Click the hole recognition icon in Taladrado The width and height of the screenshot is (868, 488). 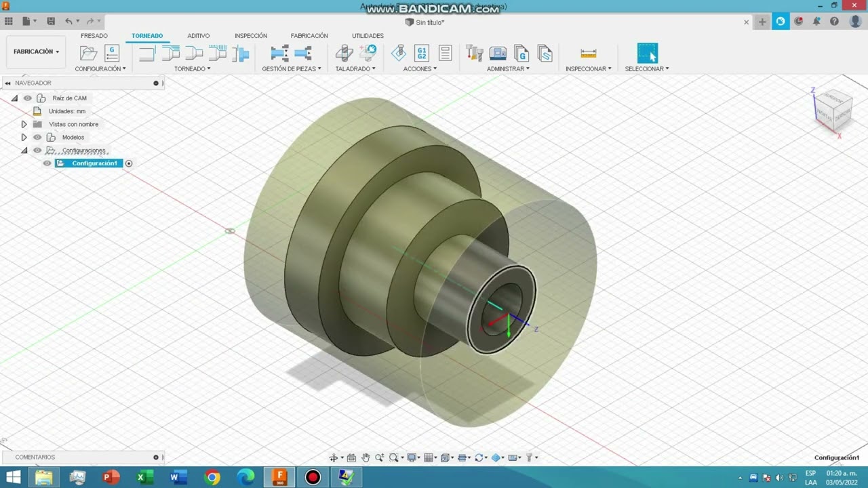tap(368, 53)
